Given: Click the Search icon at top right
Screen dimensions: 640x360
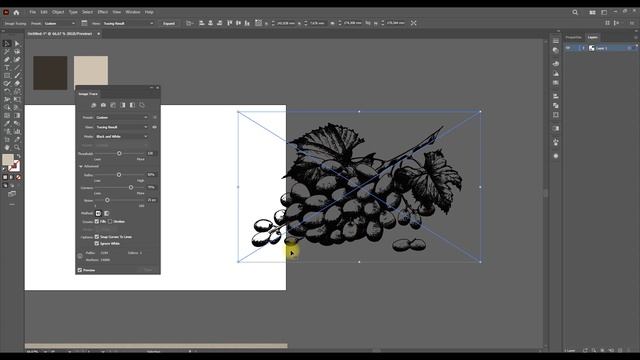Looking at the screenshot, I should coord(575,12).
